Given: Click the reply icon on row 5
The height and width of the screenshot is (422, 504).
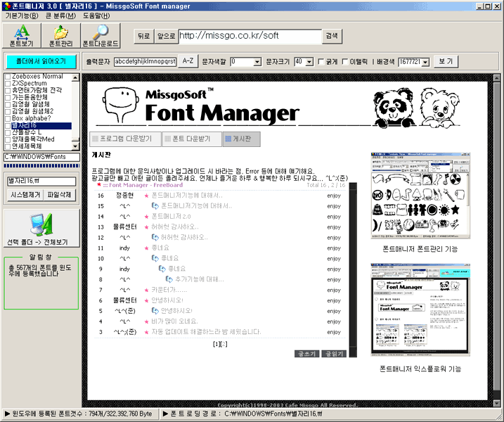Looking at the screenshot, I should tap(155, 311).
